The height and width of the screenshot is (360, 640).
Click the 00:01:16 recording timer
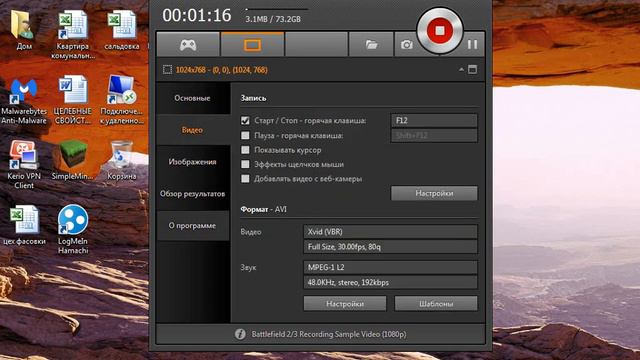pos(197,16)
